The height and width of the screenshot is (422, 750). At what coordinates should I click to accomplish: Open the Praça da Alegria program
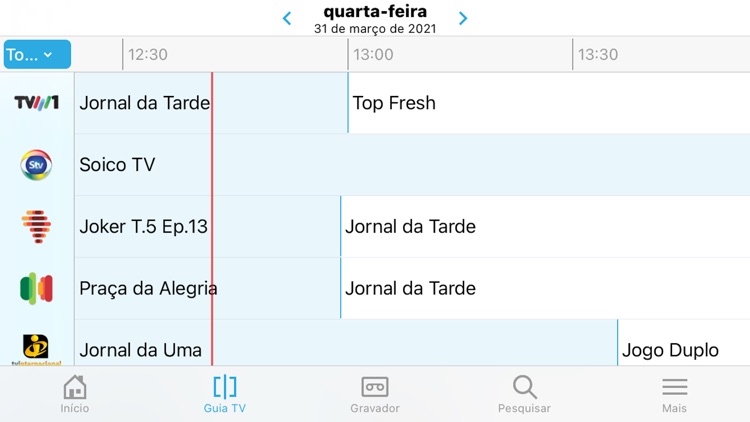tap(148, 288)
